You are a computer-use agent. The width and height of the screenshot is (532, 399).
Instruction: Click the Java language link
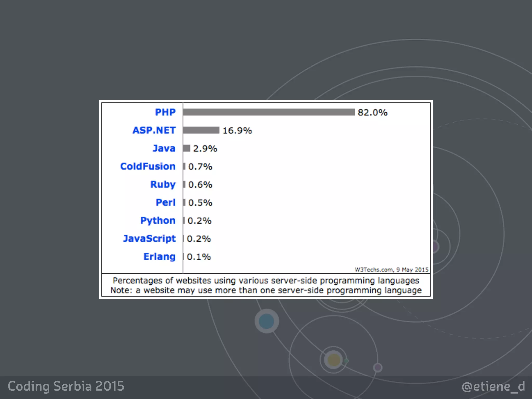[x=164, y=148]
